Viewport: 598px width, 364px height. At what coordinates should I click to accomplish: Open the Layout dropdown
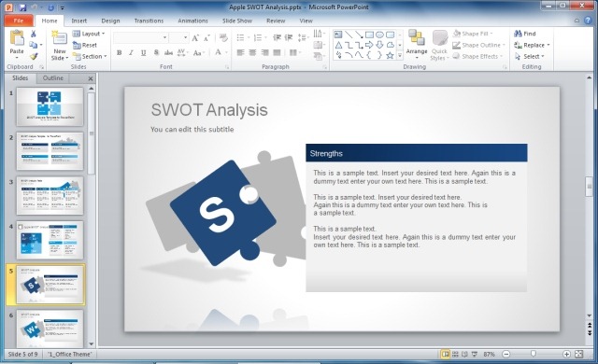tap(89, 34)
